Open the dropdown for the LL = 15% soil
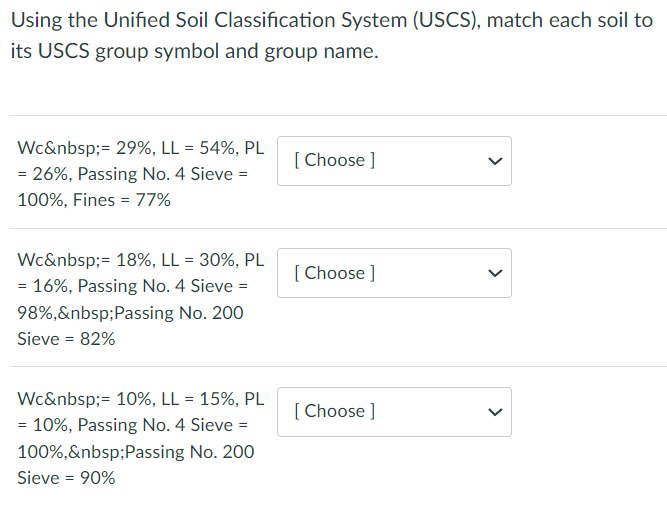The width and height of the screenshot is (667, 515). [x=394, y=412]
